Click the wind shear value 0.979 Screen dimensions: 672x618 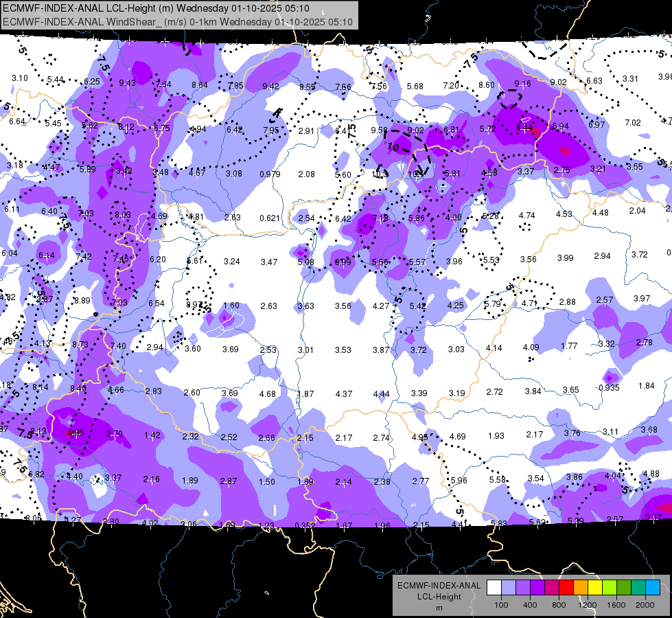(x=270, y=174)
